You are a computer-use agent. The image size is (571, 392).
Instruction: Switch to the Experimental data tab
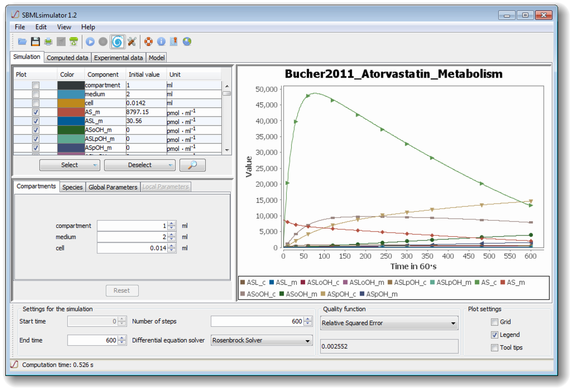(x=118, y=57)
